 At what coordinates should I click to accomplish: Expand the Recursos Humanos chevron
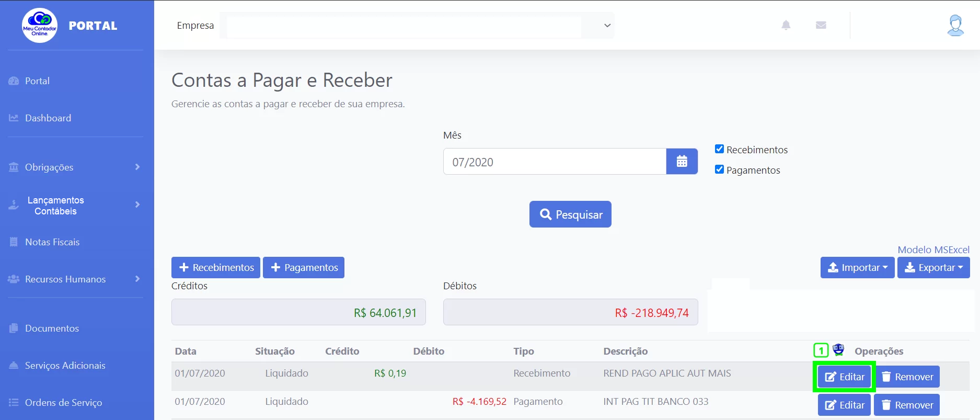click(137, 279)
